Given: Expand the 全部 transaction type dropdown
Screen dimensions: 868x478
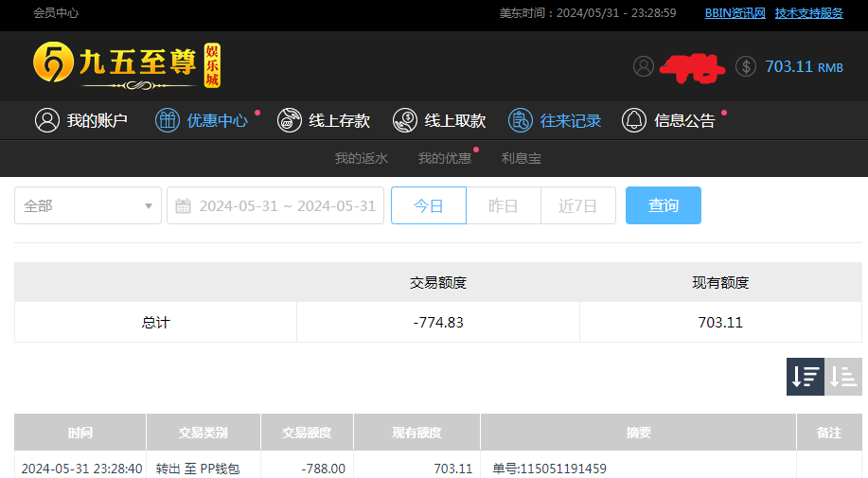Looking at the screenshot, I should [88, 205].
